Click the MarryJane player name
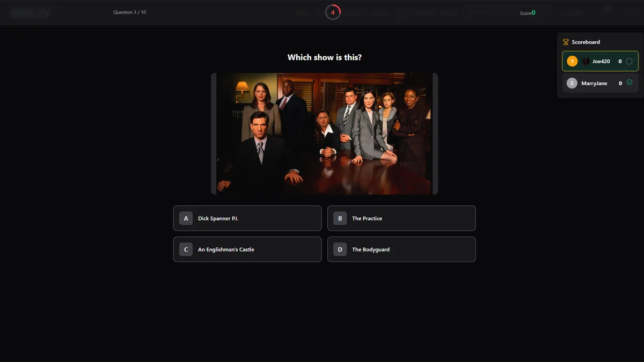Image resolution: width=644 pixels, height=362 pixels. pos(594,83)
